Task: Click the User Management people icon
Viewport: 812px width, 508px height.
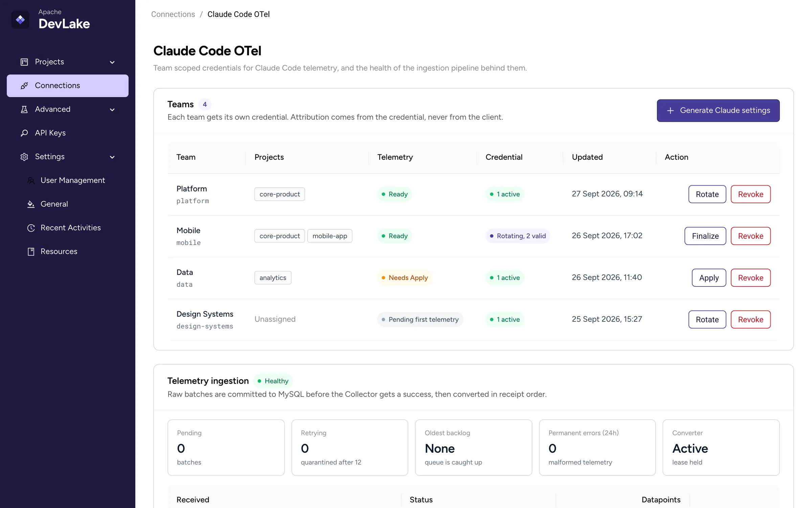Action: 31,181
